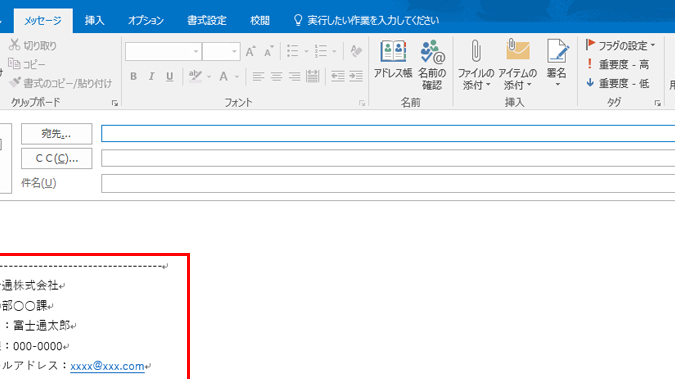The height and width of the screenshot is (379, 675).
Task: Toggle bold formatting (B)
Action: pyautogui.click(x=133, y=77)
